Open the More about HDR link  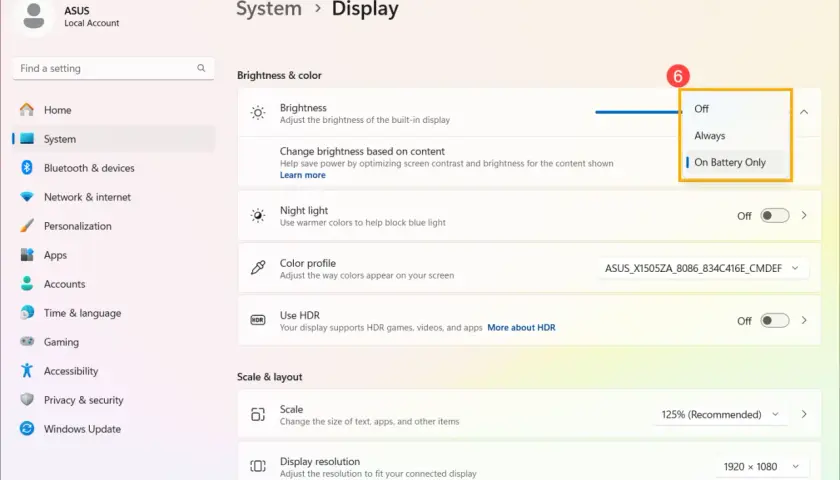pyautogui.click(x=521, y=327)
